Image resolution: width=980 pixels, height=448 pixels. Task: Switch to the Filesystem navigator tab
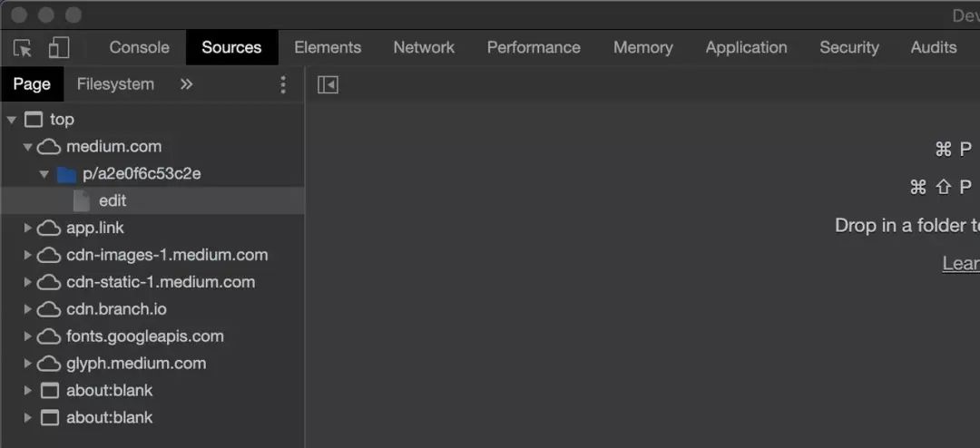point(115,84)
